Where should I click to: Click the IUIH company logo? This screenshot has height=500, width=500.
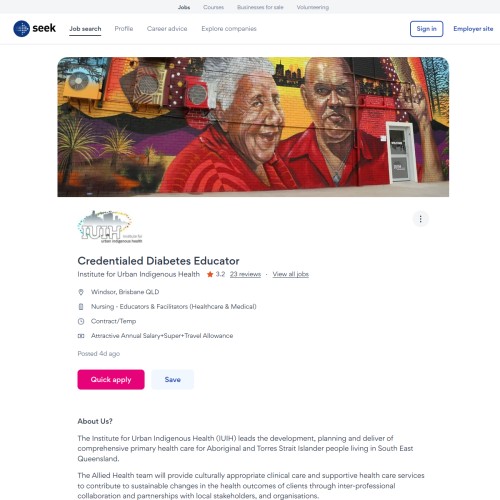click(110, 227)
